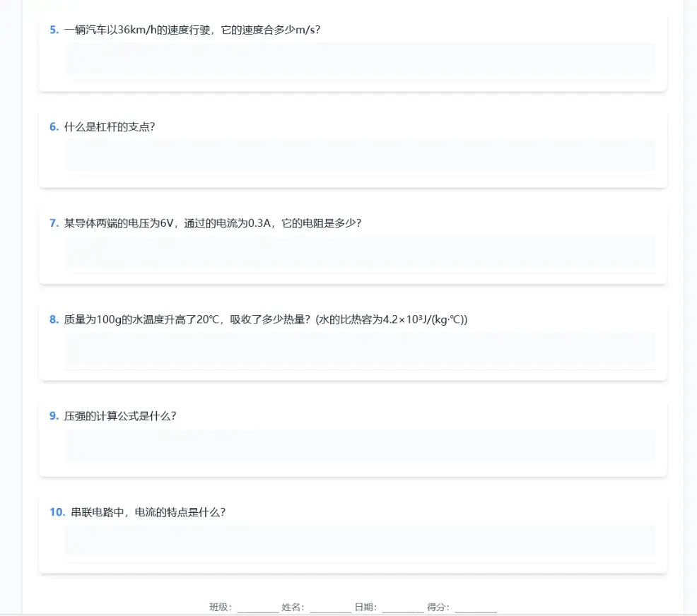Click the 班级 label in the footer
Viewport: 697px width, 616px height.
coord(220,607)
